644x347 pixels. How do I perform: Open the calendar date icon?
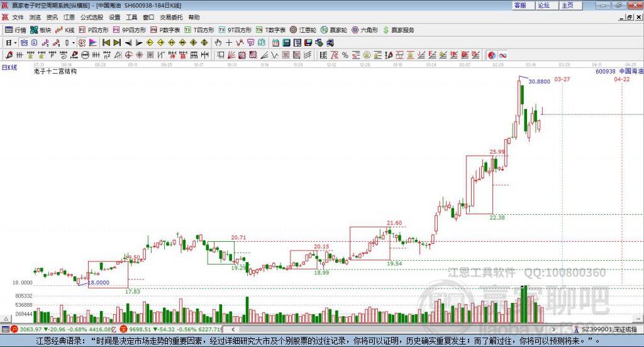[275, 43]
